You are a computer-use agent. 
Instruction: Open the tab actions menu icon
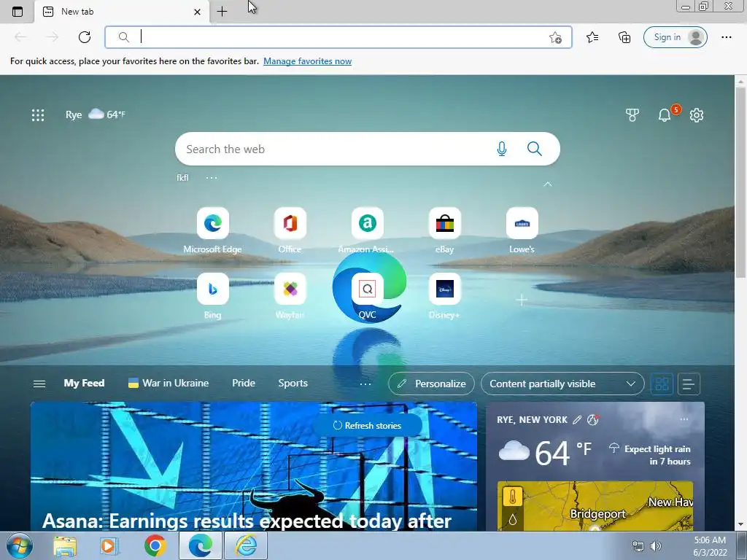(18, 12)
